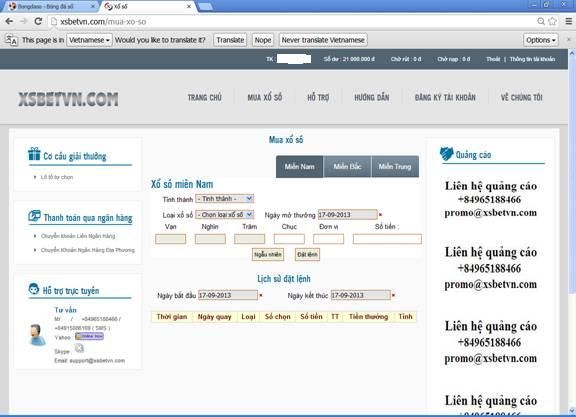Screen dimensions: 576x417
Task: Open the Vietnamese language dropdown
Action: 89,40
